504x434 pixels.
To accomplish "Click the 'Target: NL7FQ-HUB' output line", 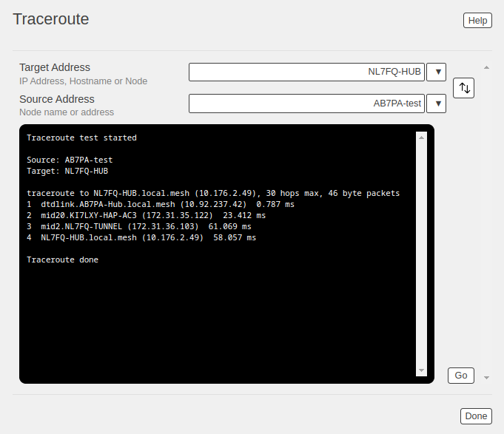I will coord(67,171).
